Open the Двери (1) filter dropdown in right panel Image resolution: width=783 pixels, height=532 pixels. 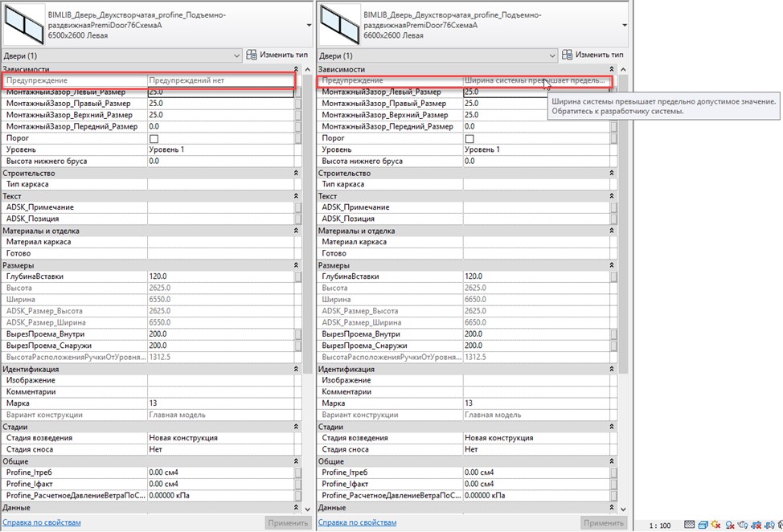[x=551, y=56]
